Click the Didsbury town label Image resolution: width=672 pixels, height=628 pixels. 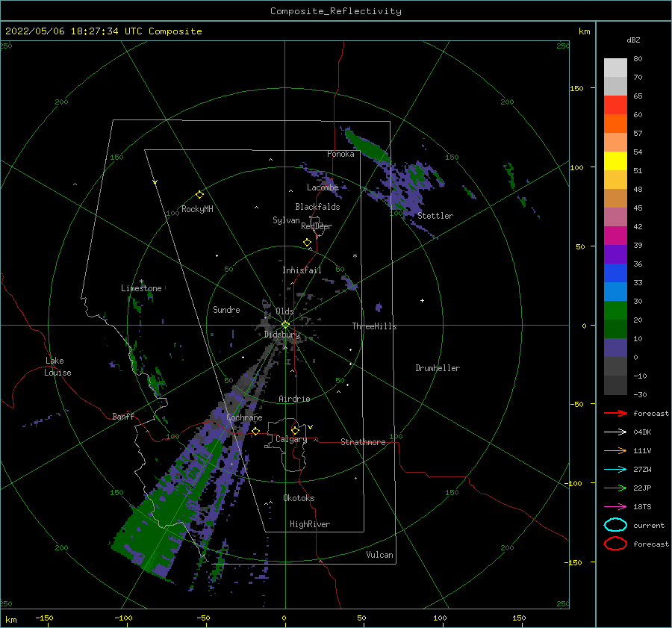tap(282, 335)
